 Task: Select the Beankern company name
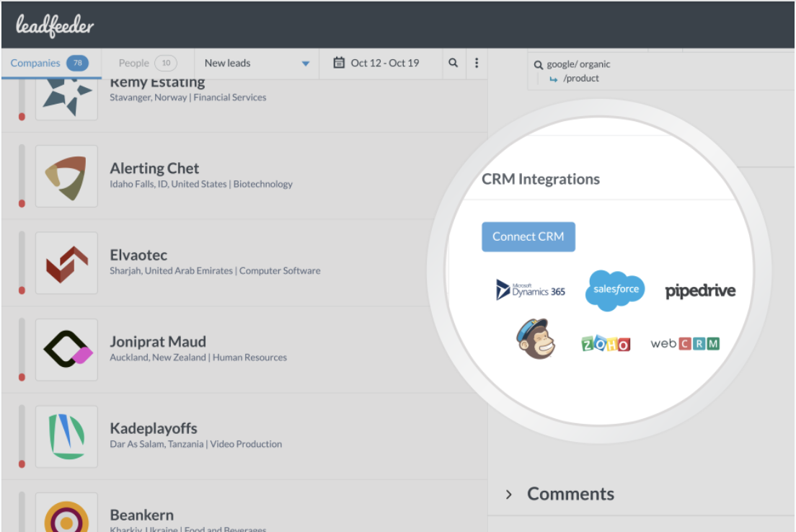[x=141, y=515]
